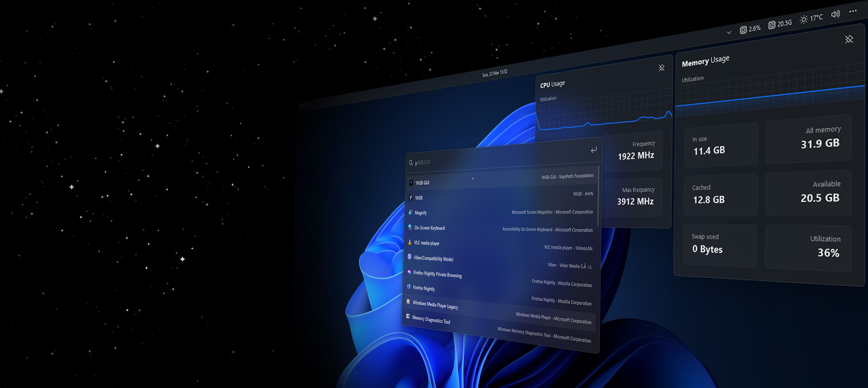The height and width of the screenshot is (388, 868).
Task: Open the three-dots more menu in the bar
Action: [x=853, y=11]
